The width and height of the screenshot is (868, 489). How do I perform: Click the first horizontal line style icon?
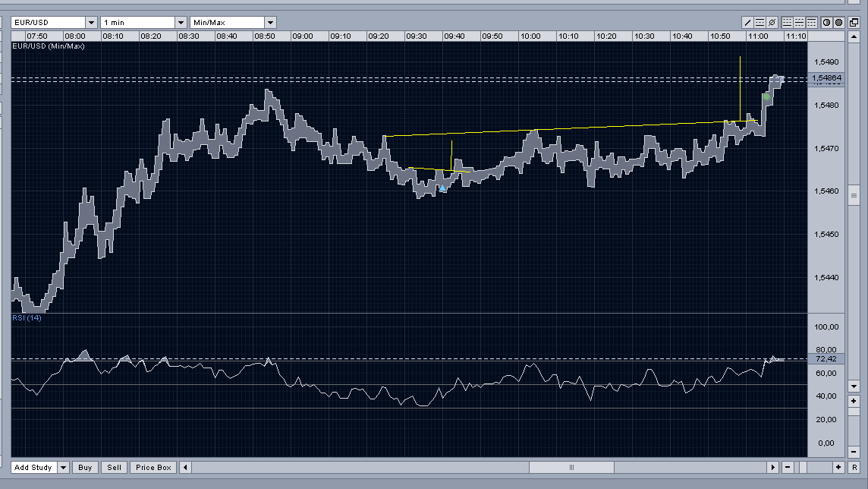788,23
